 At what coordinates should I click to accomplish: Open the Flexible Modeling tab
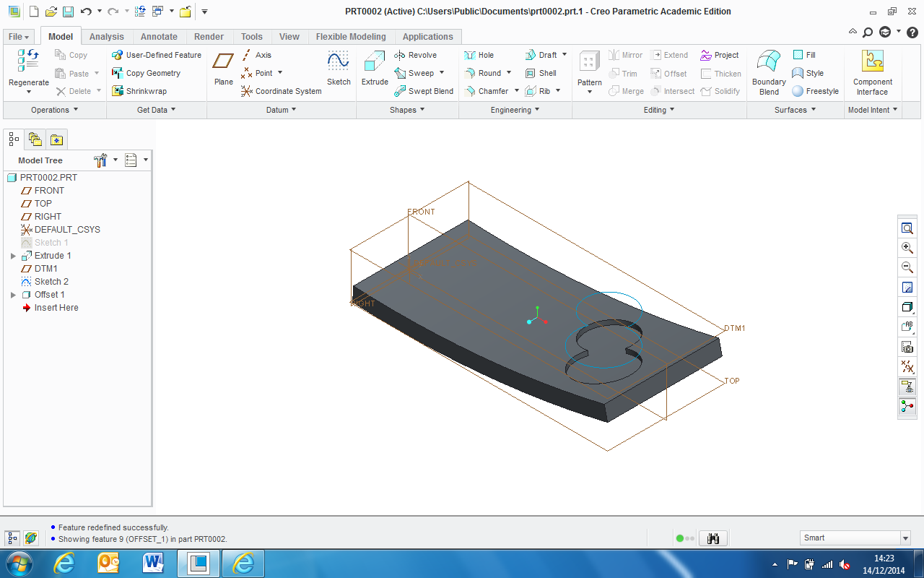[351, 37]
